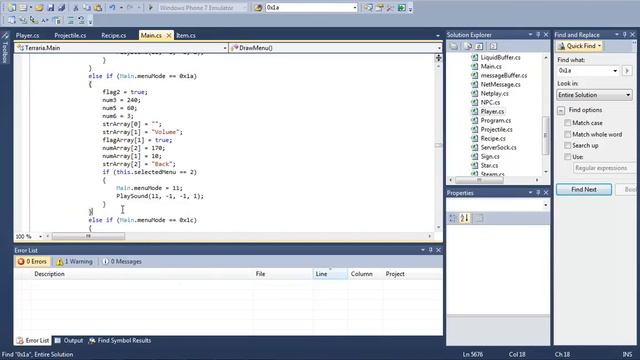Click the Solution Explorer horizontal scrollbar thumb
The image size is (640, 360).
(x=479, y=180)
